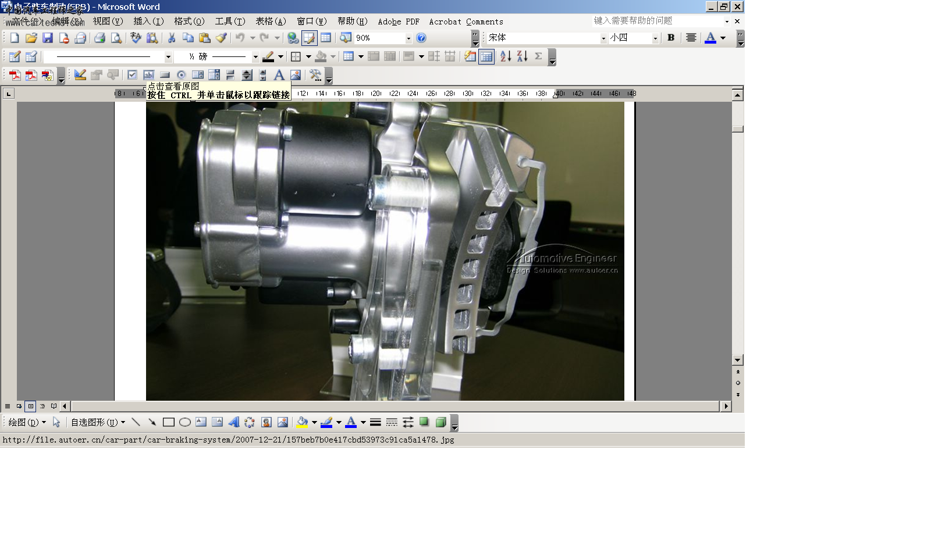Open the 绘图(D) draw menu dropdown
Viewport: 931px width, 560px height.
tap(27, 422)
